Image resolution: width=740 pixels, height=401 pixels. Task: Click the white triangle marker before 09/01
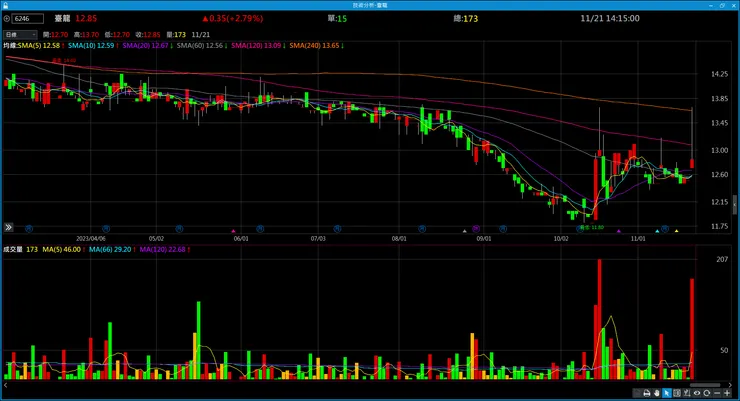coord(464,231)
